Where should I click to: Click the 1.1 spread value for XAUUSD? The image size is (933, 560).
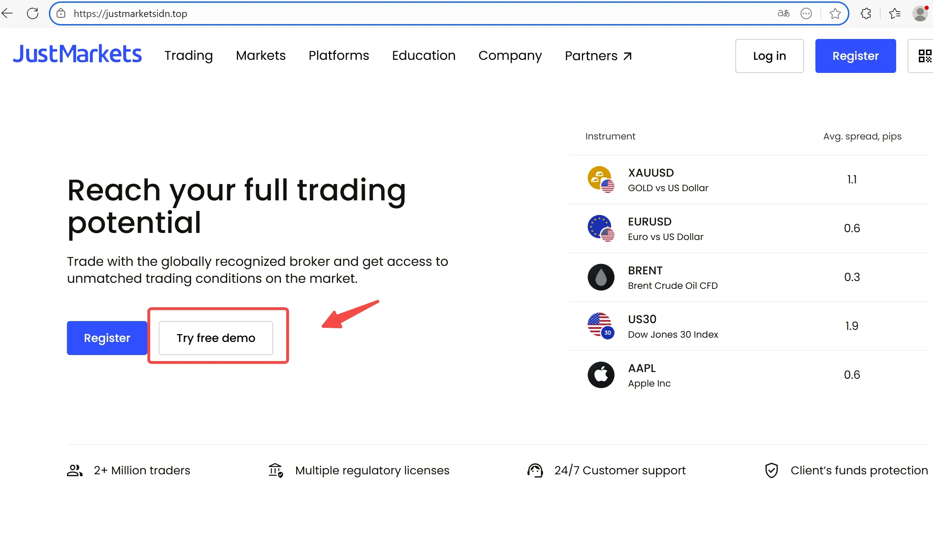click(852, 179)
